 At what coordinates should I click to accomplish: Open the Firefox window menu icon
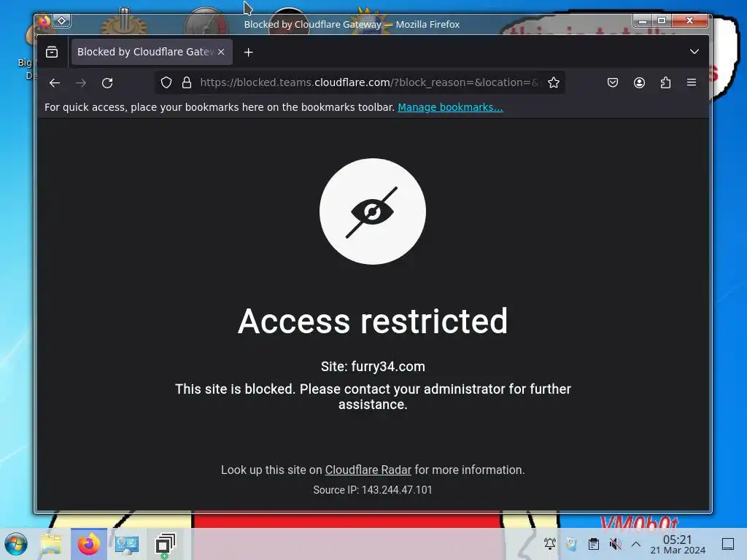click(x=44, y=21)
